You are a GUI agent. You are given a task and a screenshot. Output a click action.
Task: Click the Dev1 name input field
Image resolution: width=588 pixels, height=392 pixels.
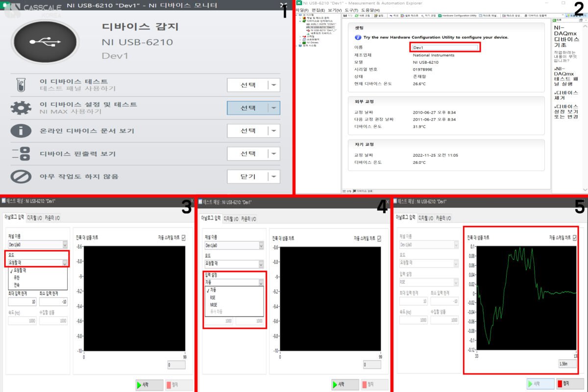[x=445, y=48]
